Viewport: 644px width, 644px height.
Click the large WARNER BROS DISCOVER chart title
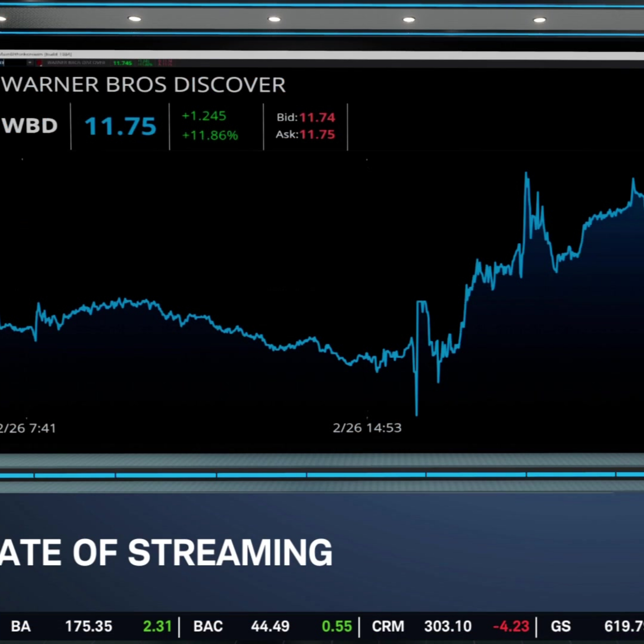pos(143,85)
